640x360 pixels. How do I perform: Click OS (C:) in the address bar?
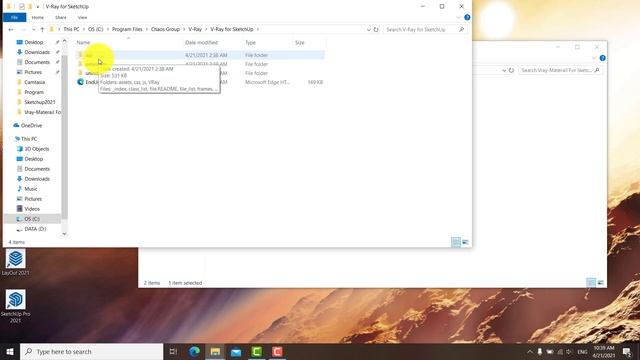click(96, 29)
